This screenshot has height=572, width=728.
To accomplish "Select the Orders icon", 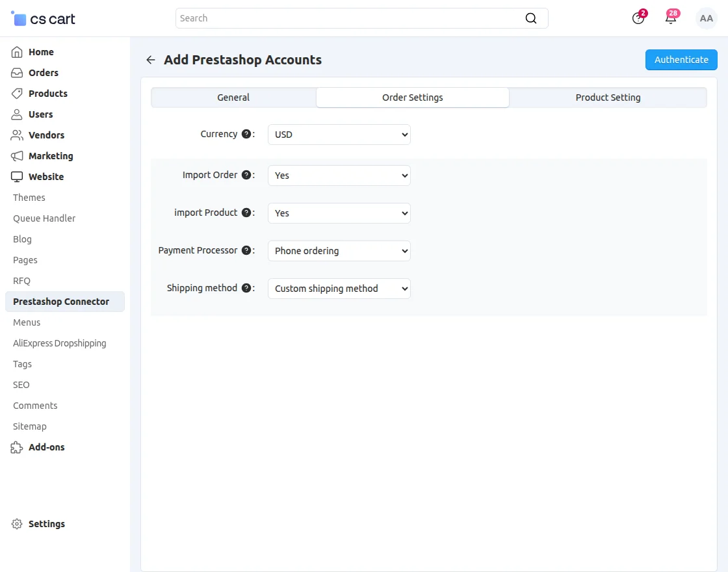I will coord(16,73).
